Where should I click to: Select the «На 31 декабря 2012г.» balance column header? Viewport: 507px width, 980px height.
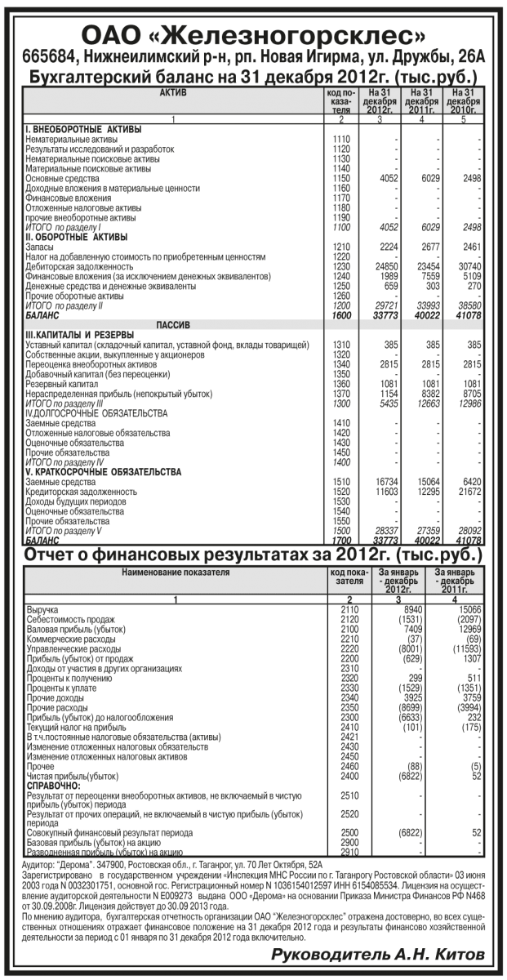(x=381, y=102)
